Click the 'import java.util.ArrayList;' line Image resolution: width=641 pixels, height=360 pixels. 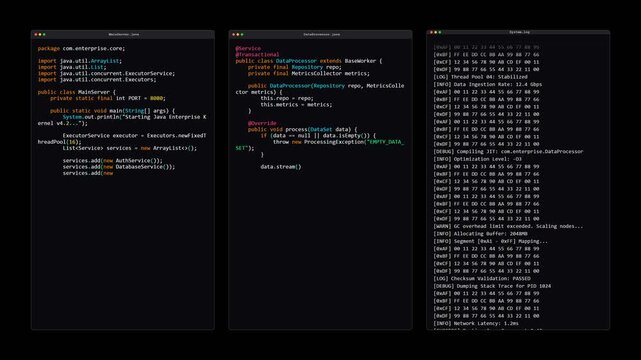tap(80, 61)
